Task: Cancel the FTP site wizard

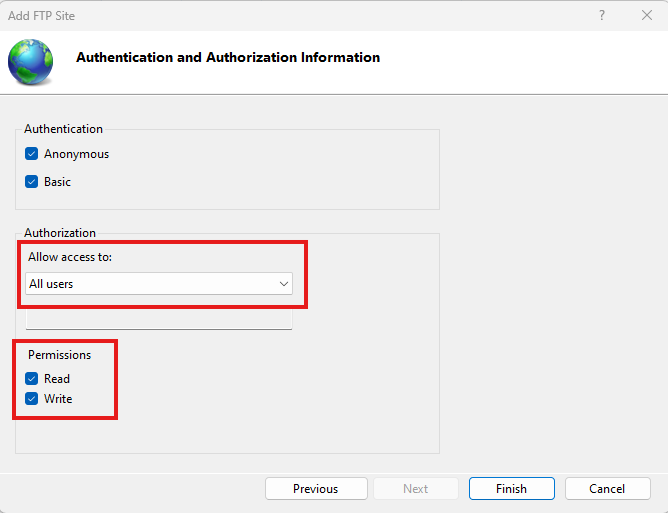Action: point(607,489)
